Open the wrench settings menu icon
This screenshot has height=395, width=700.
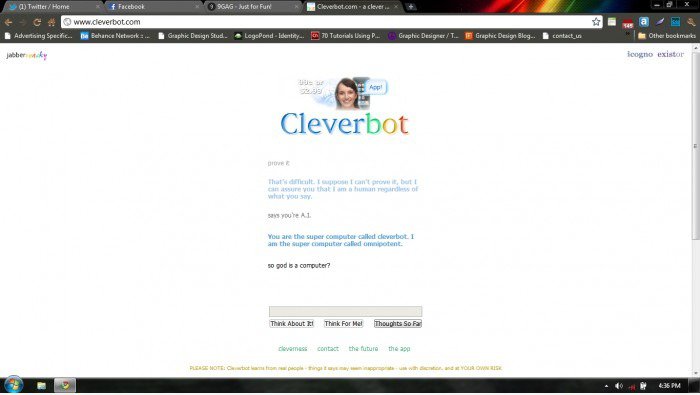point(692,22)
